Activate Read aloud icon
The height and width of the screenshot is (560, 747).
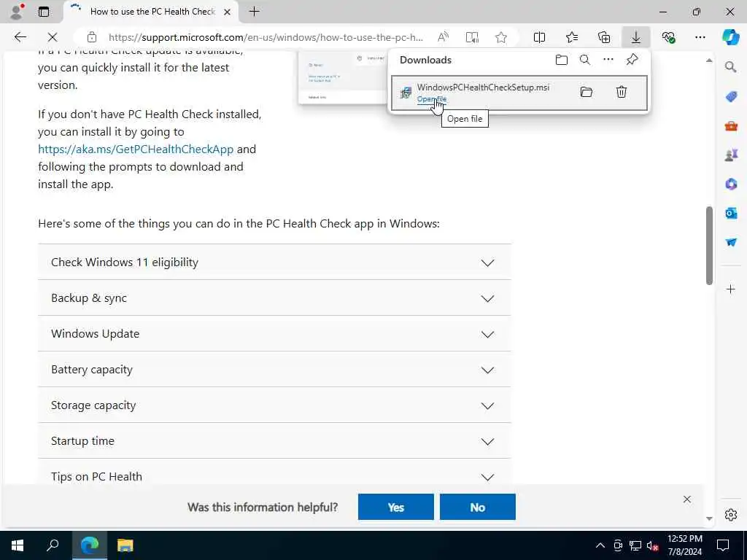443,37
